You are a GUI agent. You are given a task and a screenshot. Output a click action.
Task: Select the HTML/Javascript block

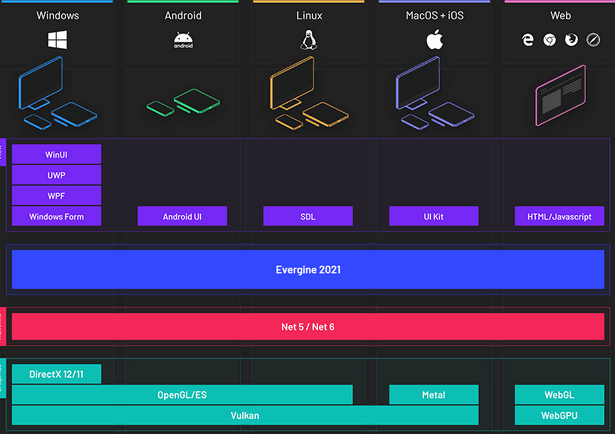[x=560, y=216]
